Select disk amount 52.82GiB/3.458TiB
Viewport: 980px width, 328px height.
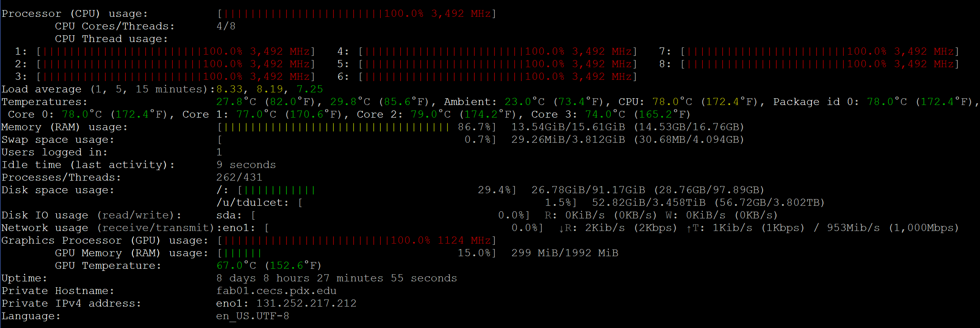coord(649,202)
